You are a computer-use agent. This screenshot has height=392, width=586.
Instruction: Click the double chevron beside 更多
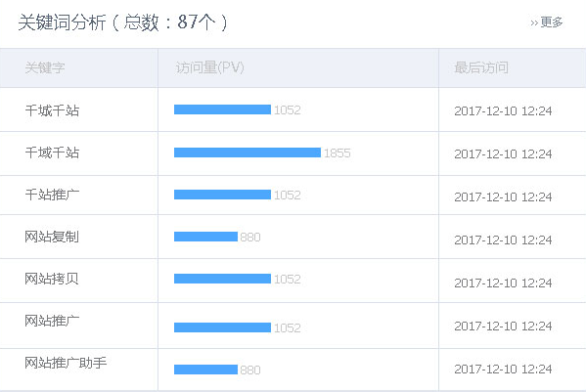534,23
